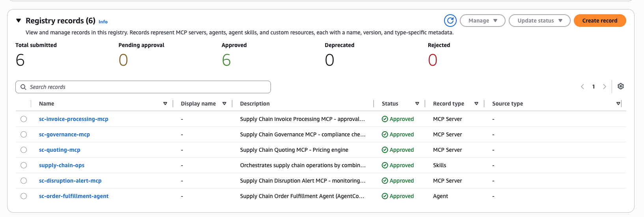This screenshot has height=217, width=644.
Task: Select sc-invoice-processing-mcp radio button
Action: (24, 119)
